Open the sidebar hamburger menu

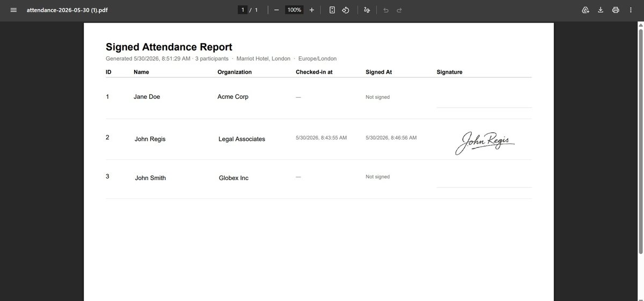[x=13, y=10]
